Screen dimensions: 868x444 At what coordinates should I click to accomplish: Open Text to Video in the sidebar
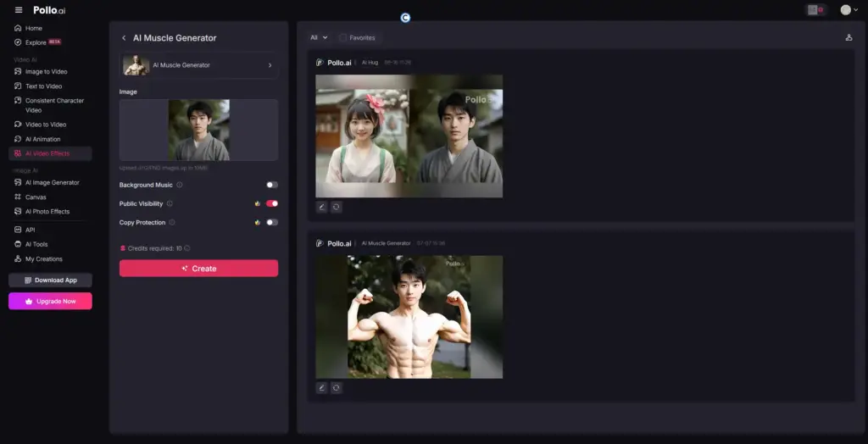pyautogui.click(x=43, y=86)
